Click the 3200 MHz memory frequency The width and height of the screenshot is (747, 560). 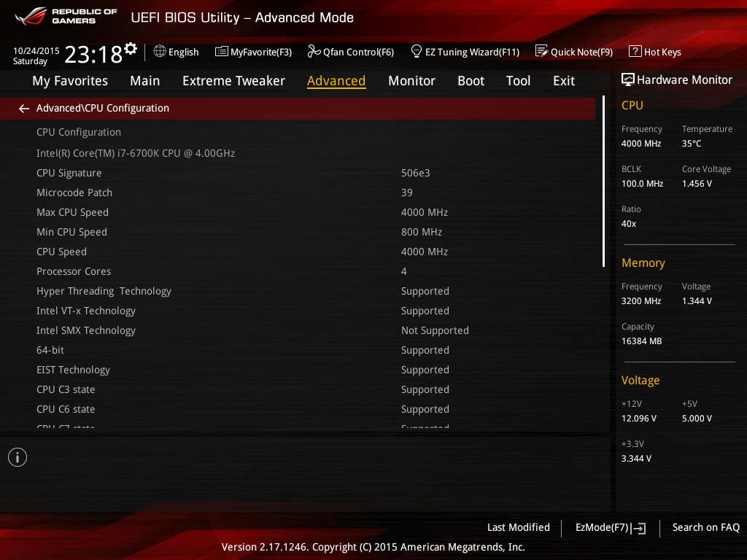tap(641, 301)
